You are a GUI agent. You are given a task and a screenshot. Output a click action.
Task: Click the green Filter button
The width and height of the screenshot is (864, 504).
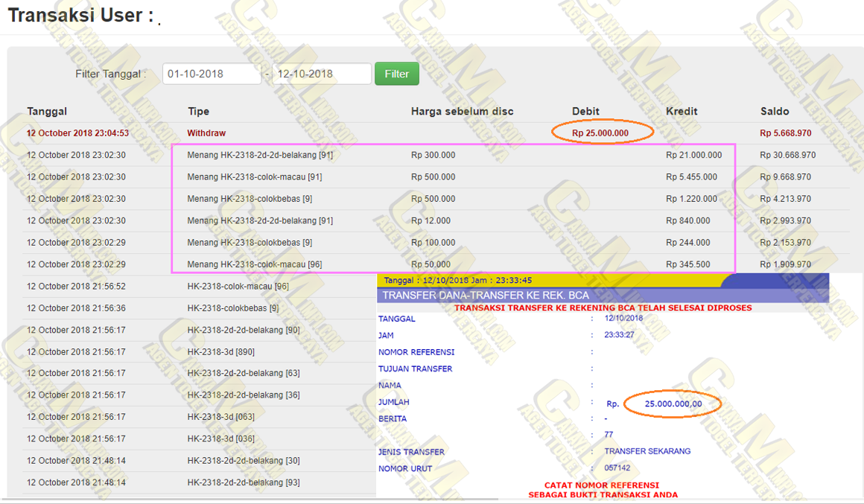pos(396,74)
